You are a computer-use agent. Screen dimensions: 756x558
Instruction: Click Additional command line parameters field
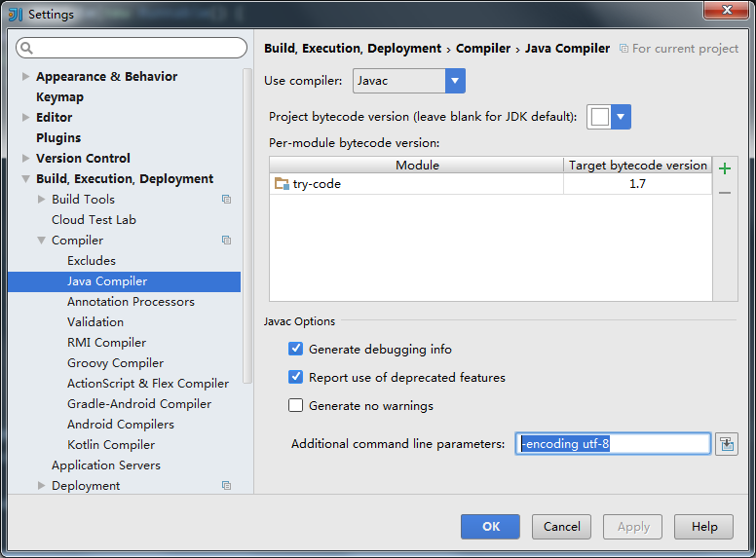pyautogui.click(x=613, y=444)
